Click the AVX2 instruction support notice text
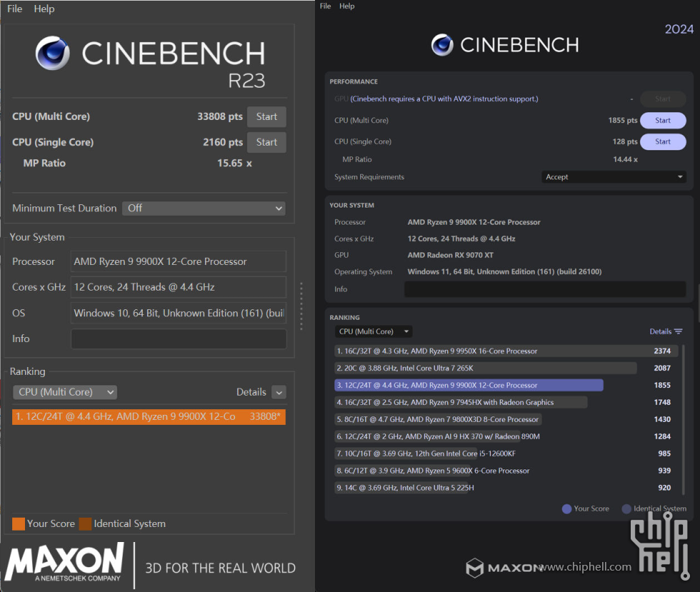The width and height of the screenshot is (700, 592). (x=444, y=99)
